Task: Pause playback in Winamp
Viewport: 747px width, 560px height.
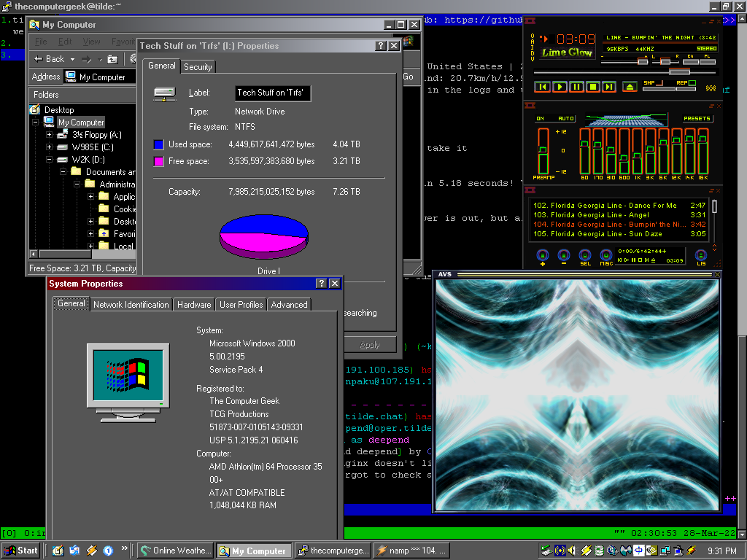Action: coord(576,87)
